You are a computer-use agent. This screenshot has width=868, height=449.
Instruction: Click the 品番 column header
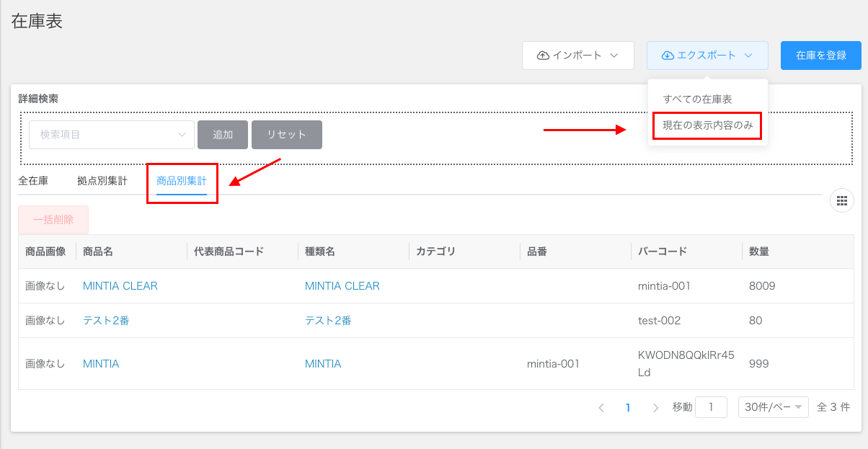(x=537, y=252)
